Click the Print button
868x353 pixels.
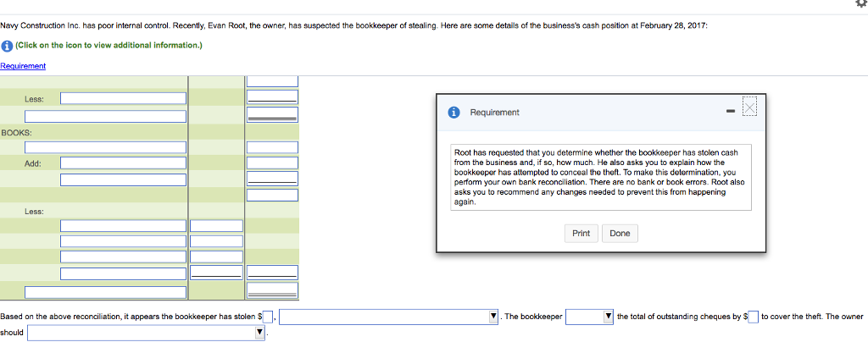[581, 233]
